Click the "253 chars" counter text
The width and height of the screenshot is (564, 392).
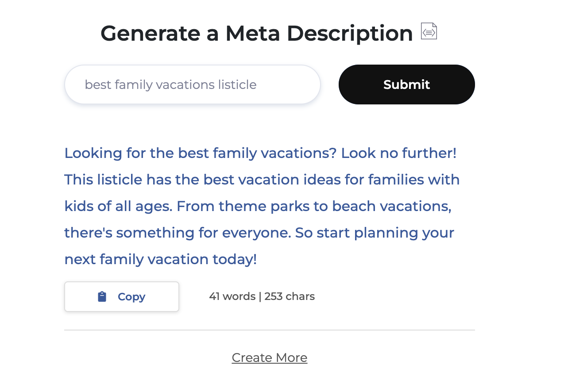290,296
